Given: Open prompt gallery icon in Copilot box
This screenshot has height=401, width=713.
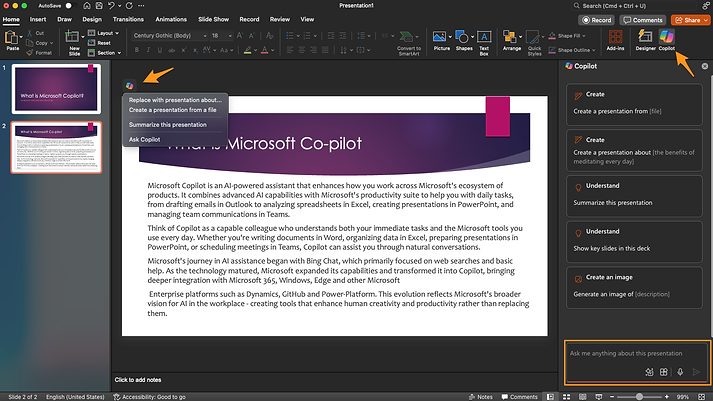Looking at the screenshot, I should (664, 372).
